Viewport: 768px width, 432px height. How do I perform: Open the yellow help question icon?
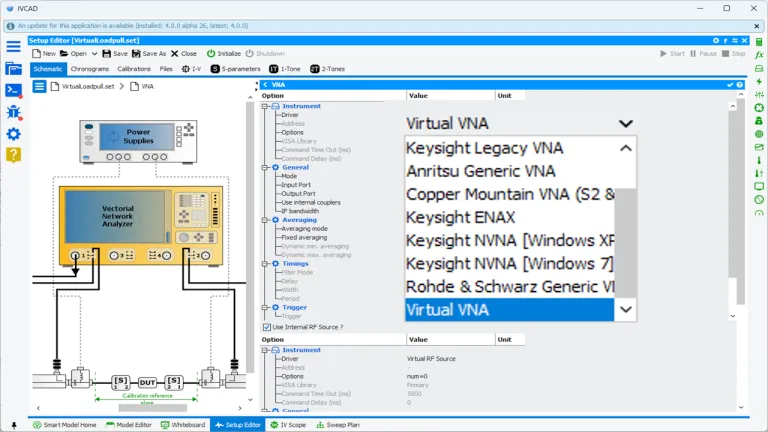pos(13,155)
